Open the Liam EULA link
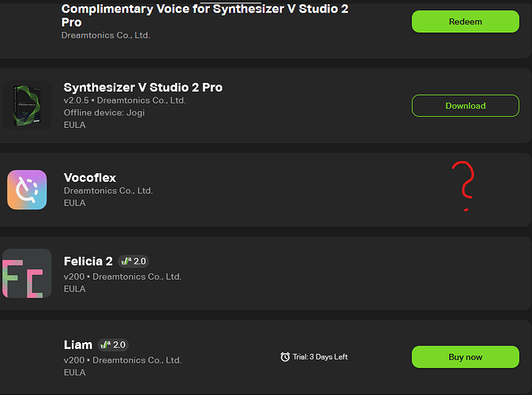Viewport: 532px width, 395px height. coord(75,372)
